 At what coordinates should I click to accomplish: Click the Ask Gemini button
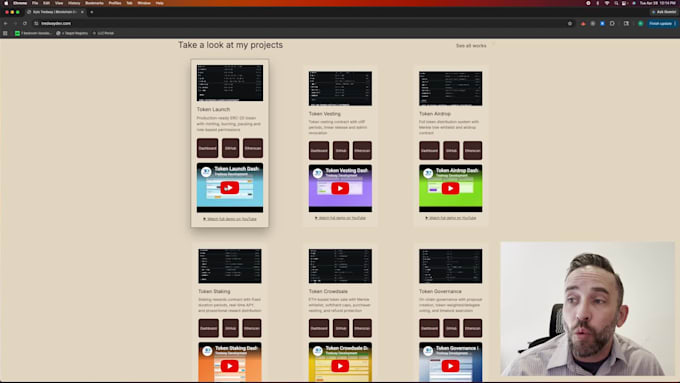tap(664, 12)
